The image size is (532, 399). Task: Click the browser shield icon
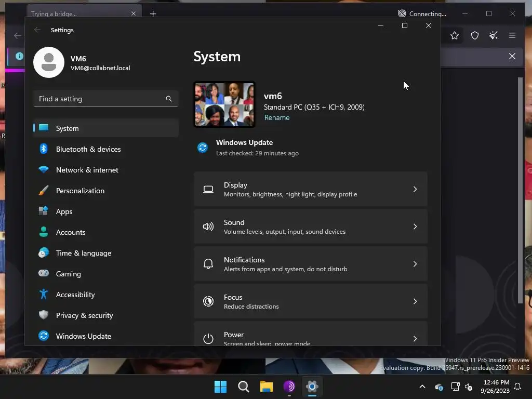click(475, 35)
